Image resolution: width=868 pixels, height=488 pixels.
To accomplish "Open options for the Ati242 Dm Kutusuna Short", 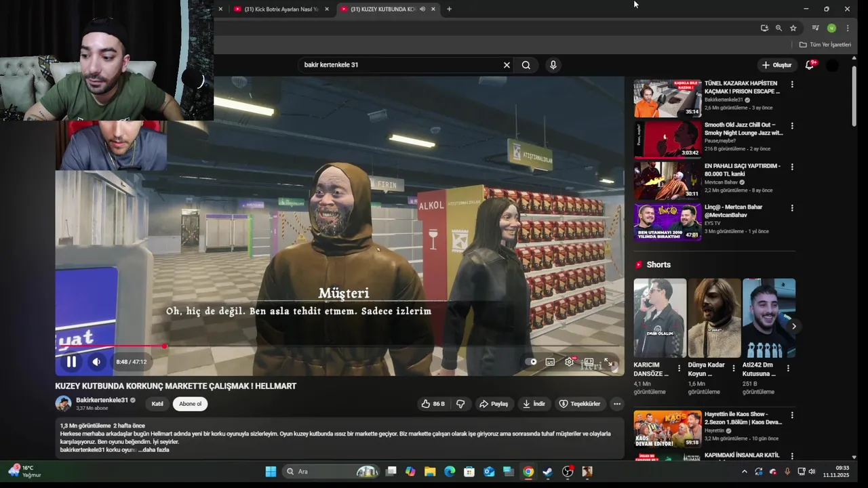I will 787,368.
